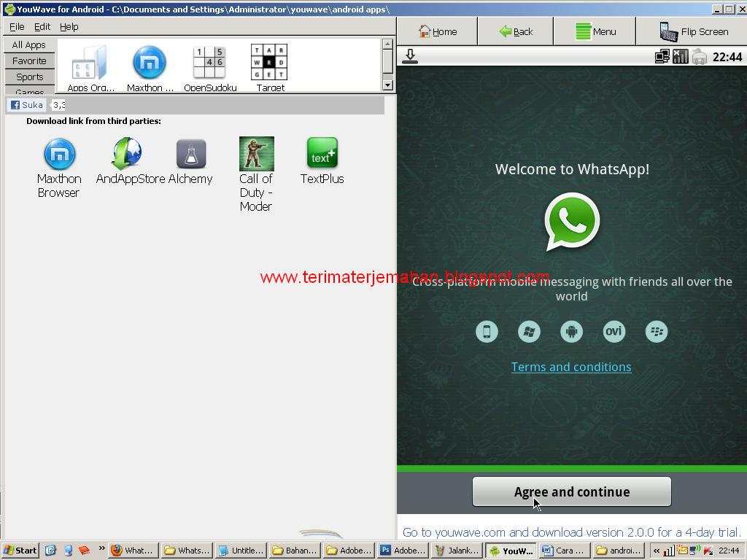Click the 'Welcome to WhatsApp!' heading
Viewport: 747px width, 560px height.
[x=572, y=169]
